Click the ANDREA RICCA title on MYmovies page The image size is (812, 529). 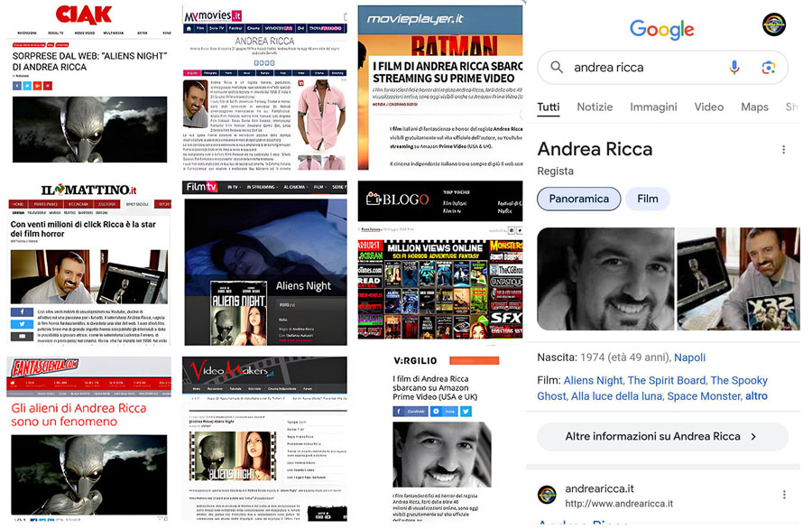click(x=264, y=41)
